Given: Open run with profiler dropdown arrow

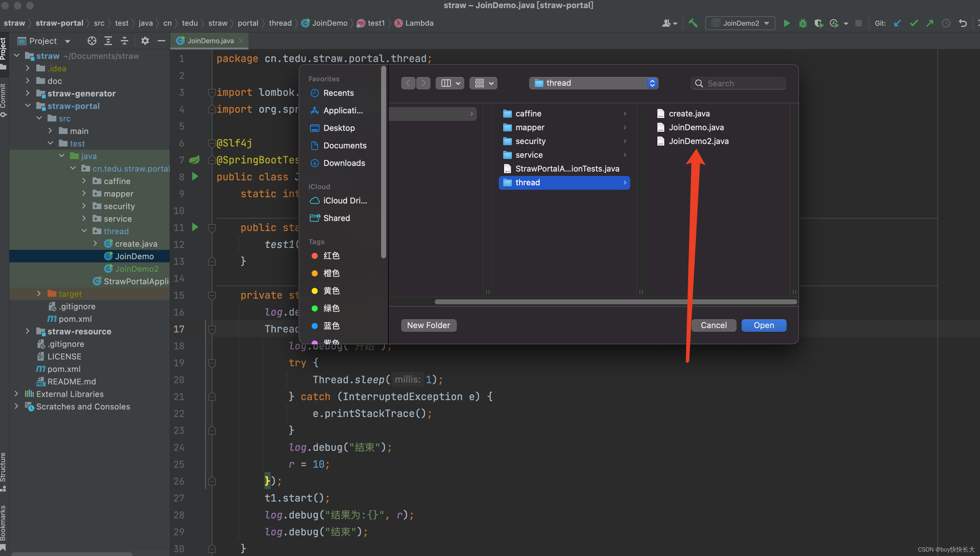Looking at the screenshot, I should (846, 24).
